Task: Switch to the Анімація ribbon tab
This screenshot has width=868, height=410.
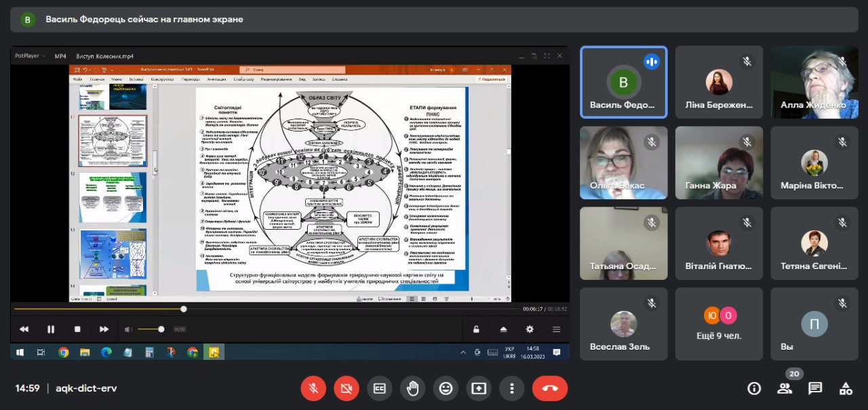Action: (217, 79)
